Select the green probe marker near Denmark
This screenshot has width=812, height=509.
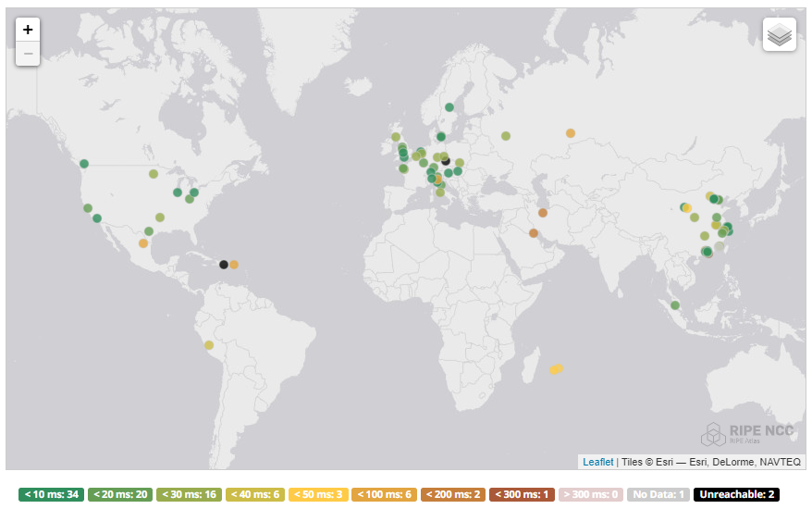click(x=441, y=137)
